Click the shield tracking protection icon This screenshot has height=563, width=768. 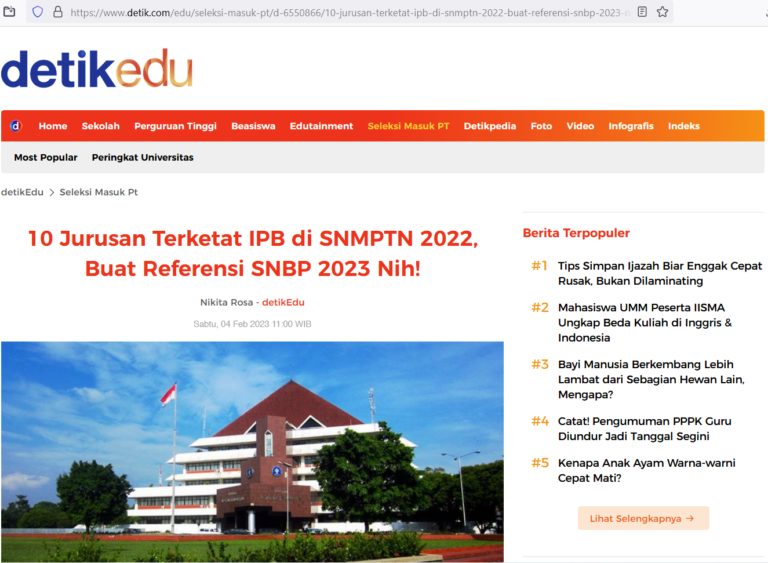pyautogui.click(x=38, y=12)
